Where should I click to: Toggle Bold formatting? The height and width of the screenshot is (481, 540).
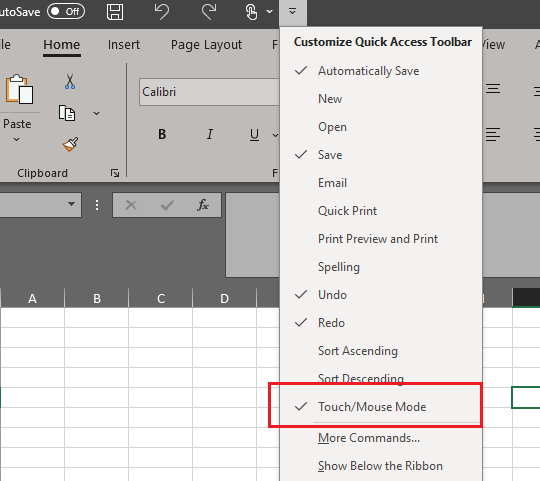[x=162, y=134]
